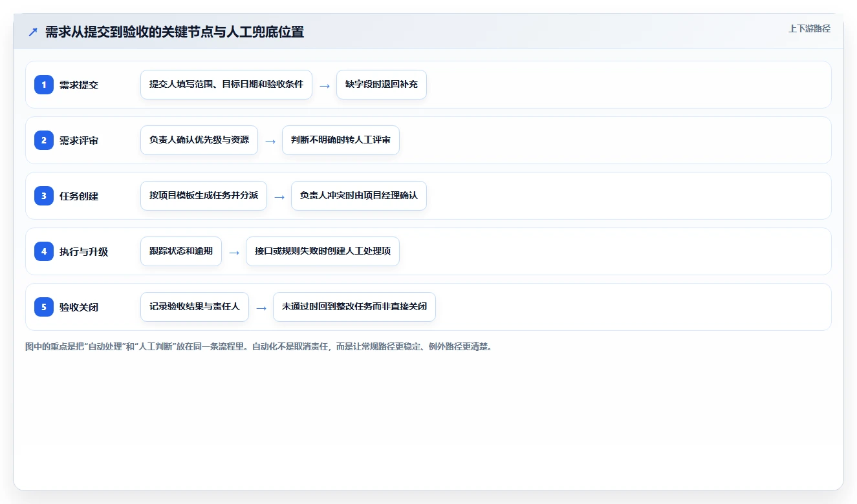Click the number 4 step badge

click(44, 251)
